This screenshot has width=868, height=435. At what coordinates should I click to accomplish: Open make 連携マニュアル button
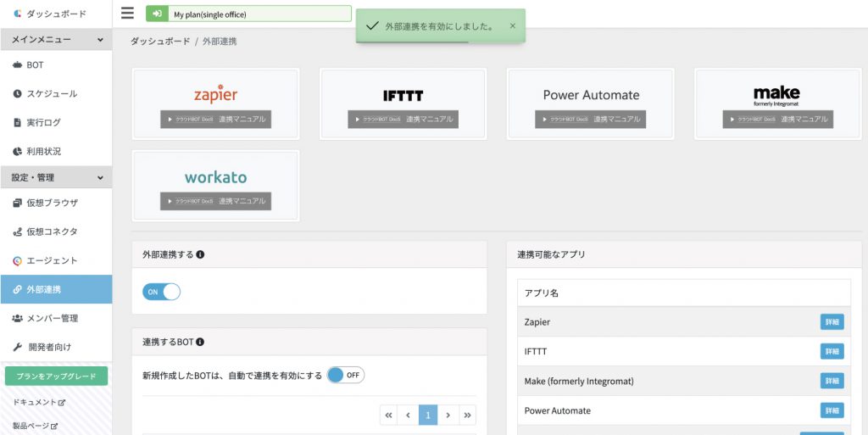(778, 119)
